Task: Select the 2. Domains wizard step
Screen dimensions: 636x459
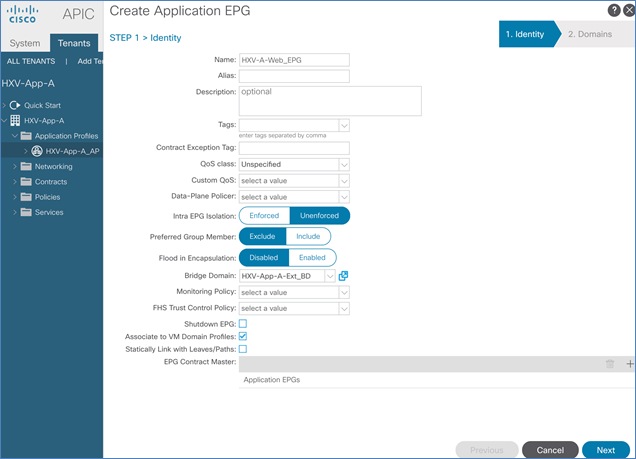Action: pyautogui.click(x=590, y=34)
